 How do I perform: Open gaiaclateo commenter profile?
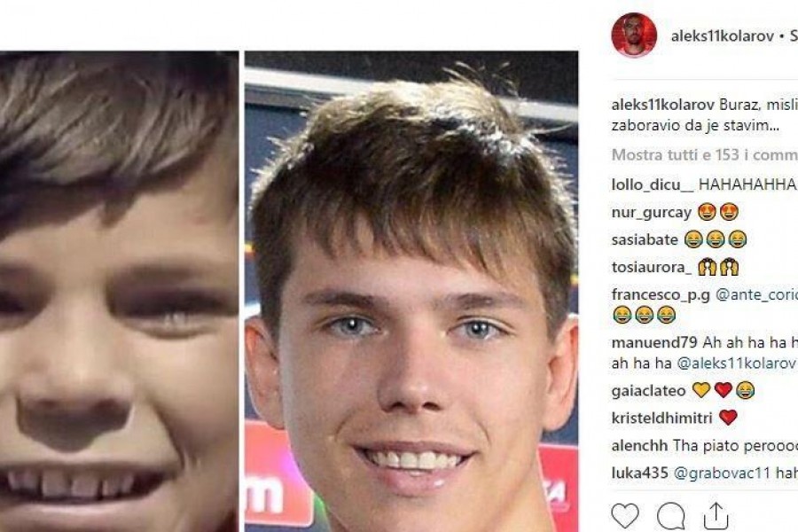(x=648, y=390)
